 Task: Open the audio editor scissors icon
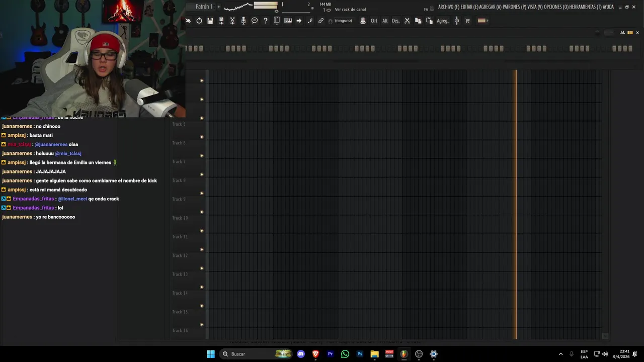(232, 21)
